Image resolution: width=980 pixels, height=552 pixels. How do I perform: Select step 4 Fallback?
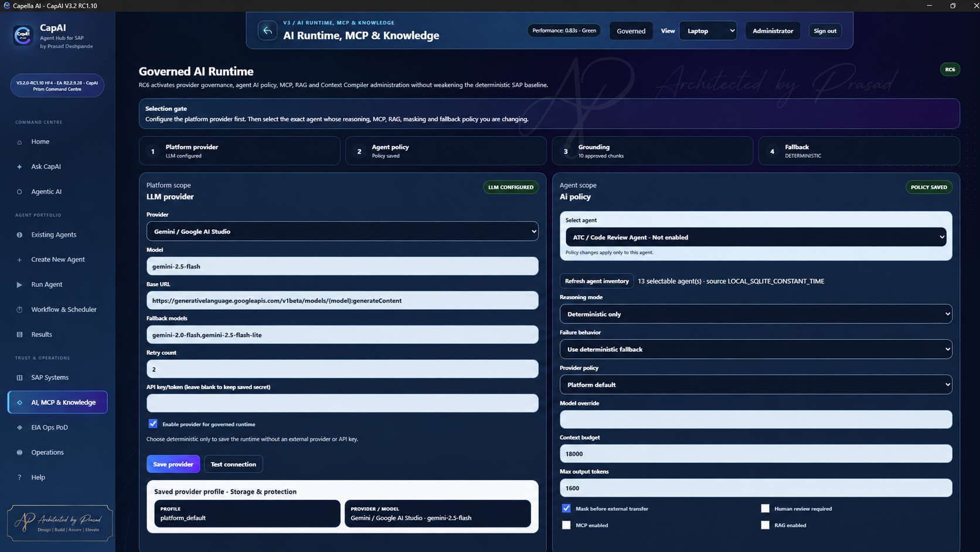[859, 151]
